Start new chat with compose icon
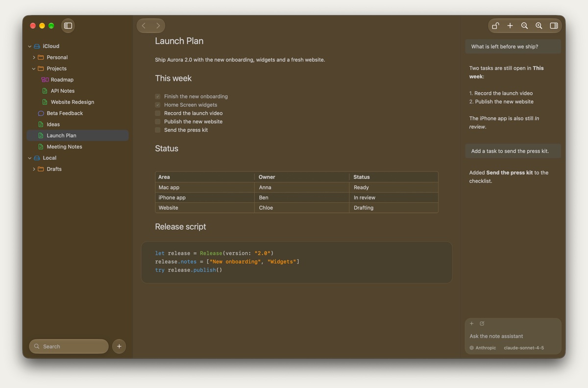 tap(482, 323)
